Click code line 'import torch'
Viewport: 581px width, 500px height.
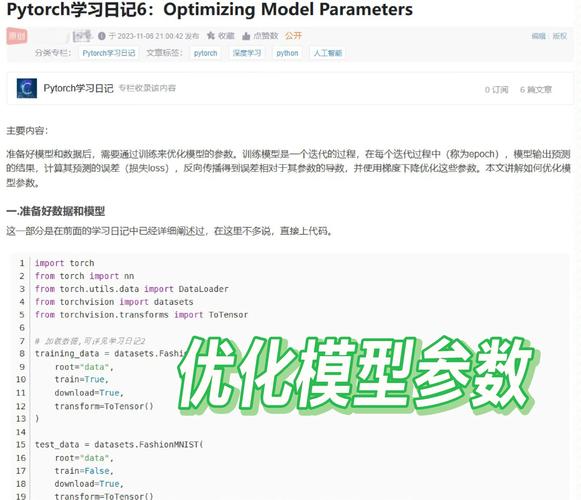[64, 263]
